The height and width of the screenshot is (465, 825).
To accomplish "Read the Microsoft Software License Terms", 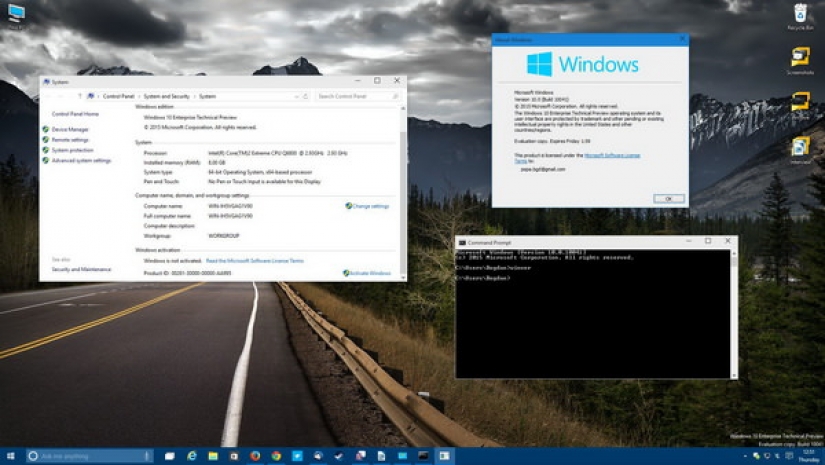I will click(255, 261).
